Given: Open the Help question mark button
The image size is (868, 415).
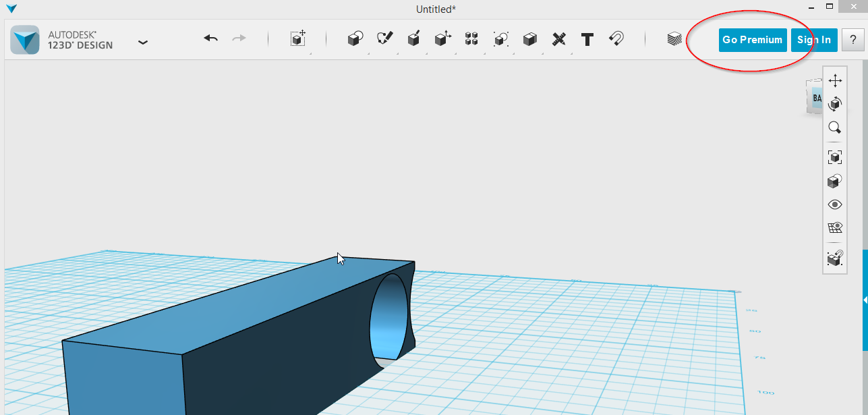Looking at the screenshot, I should tap(852, 40).
